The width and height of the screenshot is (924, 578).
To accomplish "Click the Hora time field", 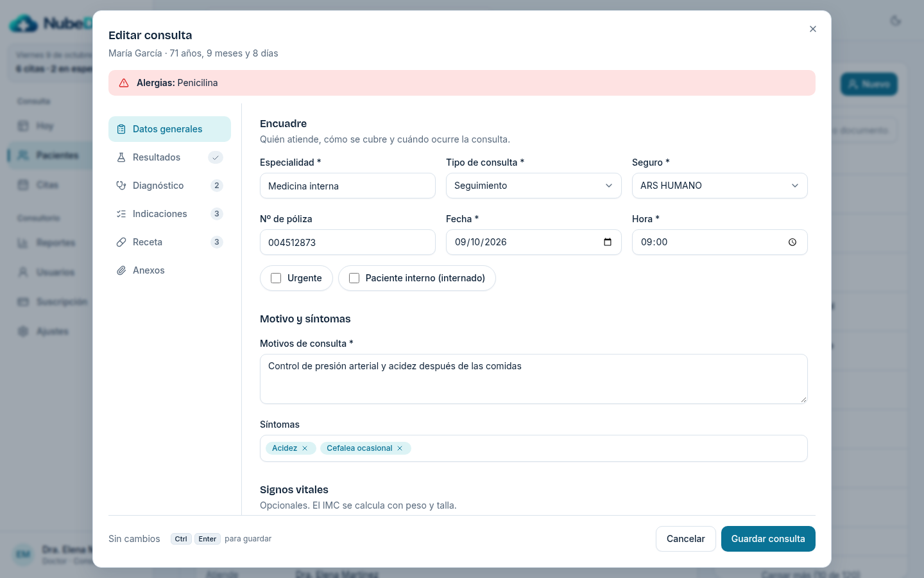I will 720,242.
